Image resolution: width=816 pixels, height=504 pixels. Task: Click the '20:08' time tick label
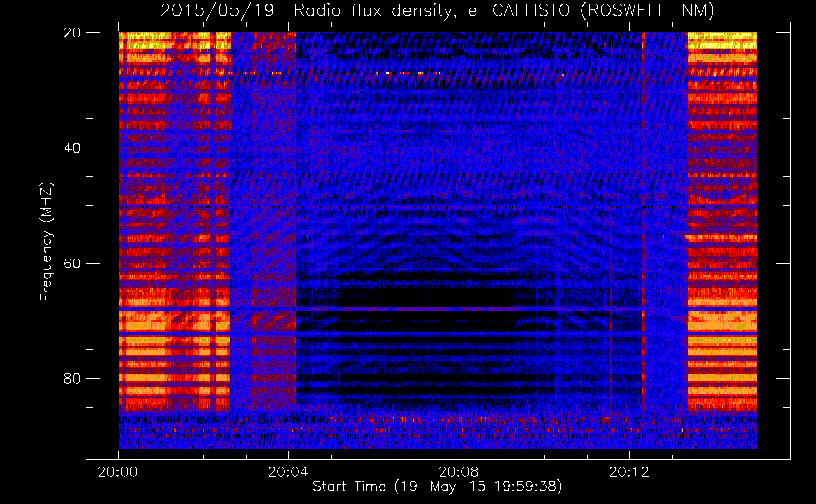[x=458, y=472]
